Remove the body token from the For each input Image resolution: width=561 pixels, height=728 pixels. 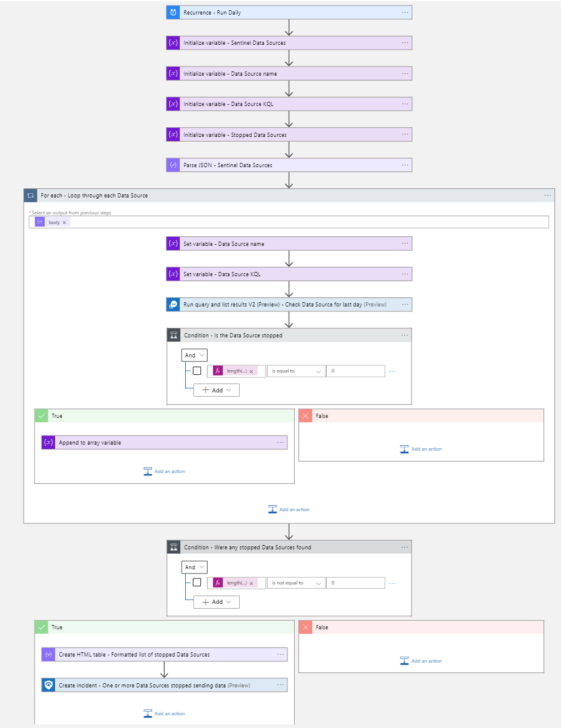point(65,222)
